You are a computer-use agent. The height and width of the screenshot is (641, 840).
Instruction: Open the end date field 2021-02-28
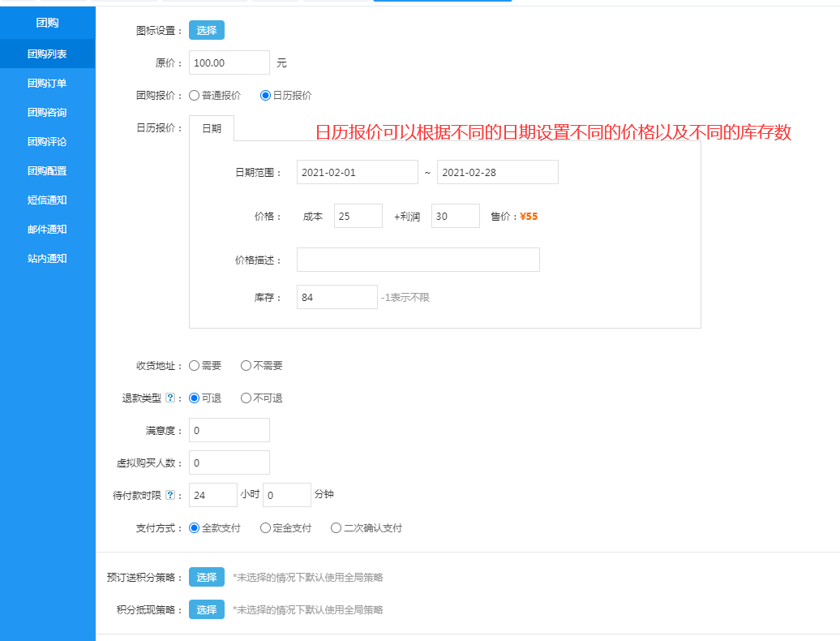497,172
